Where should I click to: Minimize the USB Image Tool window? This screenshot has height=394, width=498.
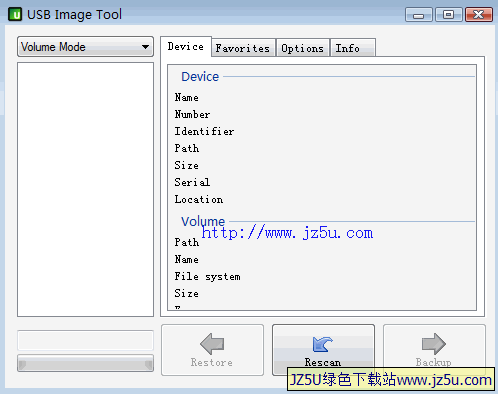tap(419, 15)
